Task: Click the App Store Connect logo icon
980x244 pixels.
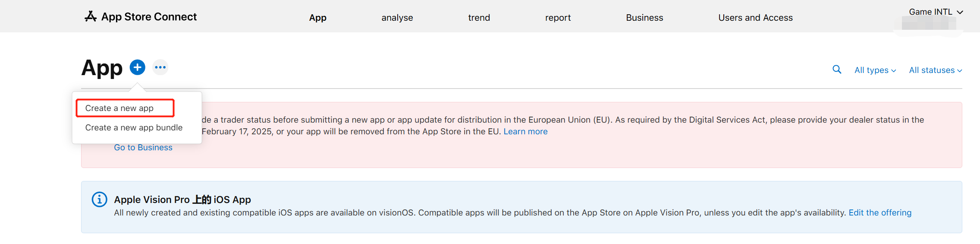Action: click(91, 16)
